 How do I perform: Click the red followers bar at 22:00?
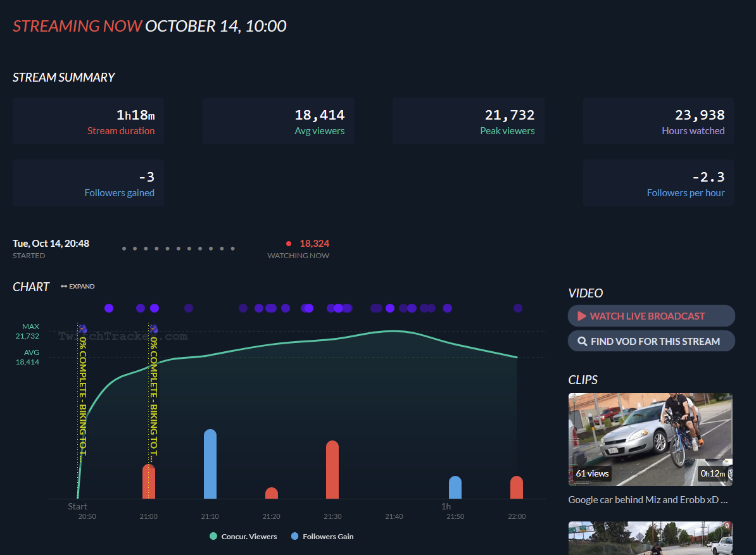(x=517, y=487)
